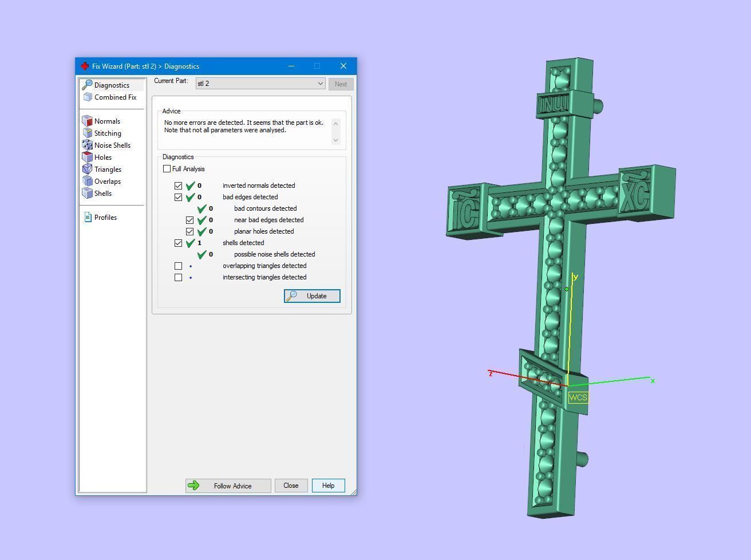Click the green arrow on Follow Advice
This screenshot has width=751, height=560.
[193, 486]
